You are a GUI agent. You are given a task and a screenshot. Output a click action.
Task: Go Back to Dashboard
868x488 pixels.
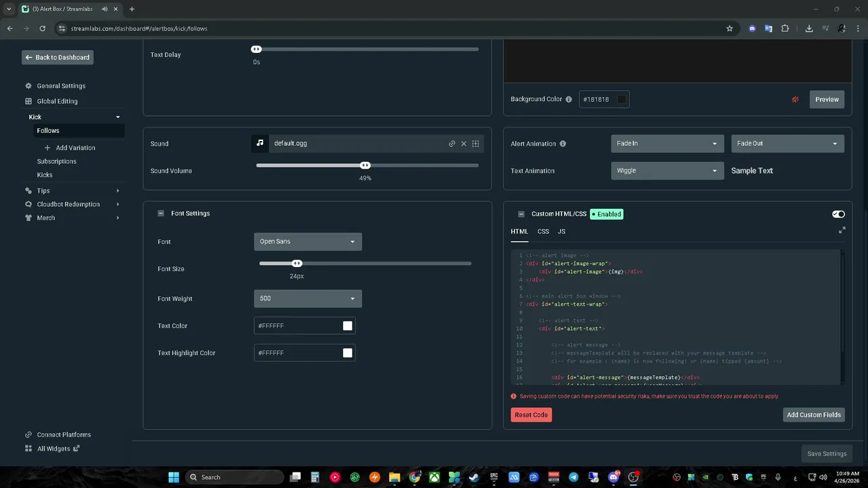[x=58, y=58]
